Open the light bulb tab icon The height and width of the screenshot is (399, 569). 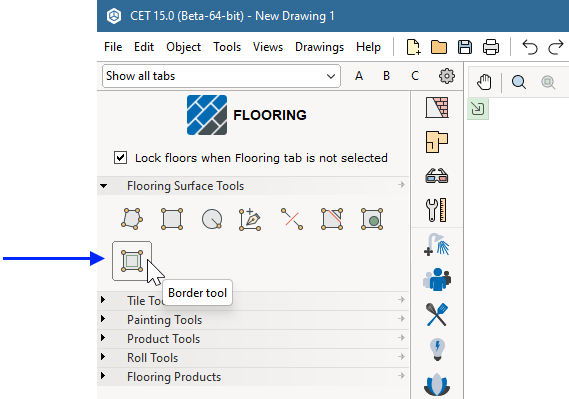point(437,349)
